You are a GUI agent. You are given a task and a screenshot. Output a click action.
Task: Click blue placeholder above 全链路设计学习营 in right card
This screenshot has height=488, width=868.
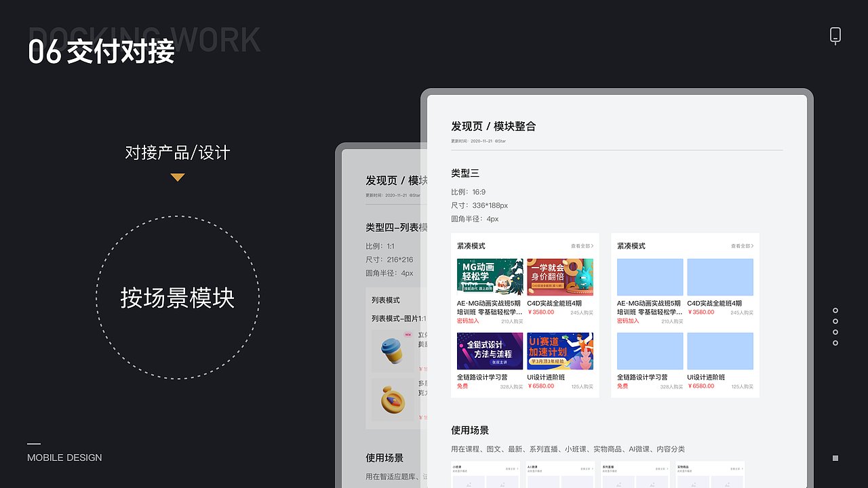(650, 350)
